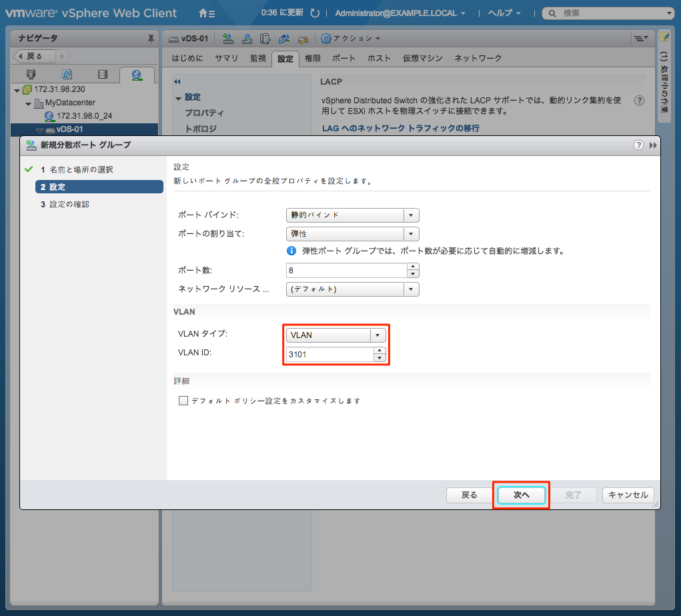Image resolution: width=681 pixels, height=616 pixels.
Task: Click the wizard help question mark icon
Action: [638, 145]
